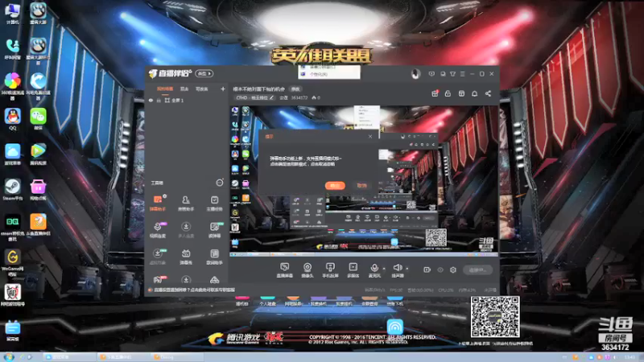Open the Steam平台 desktop icon

(x=12, y=190)
